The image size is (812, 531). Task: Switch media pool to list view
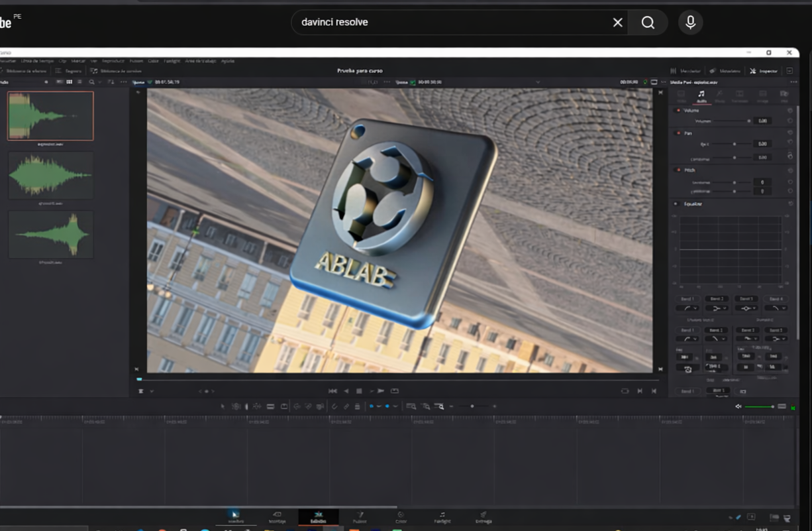79,82
